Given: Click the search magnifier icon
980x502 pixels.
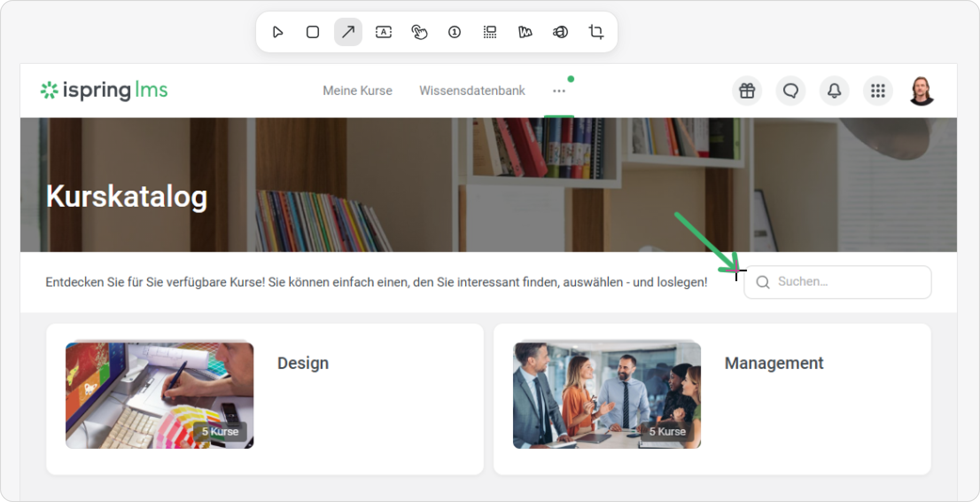Looking at the screenshot, I should [762, 282].
